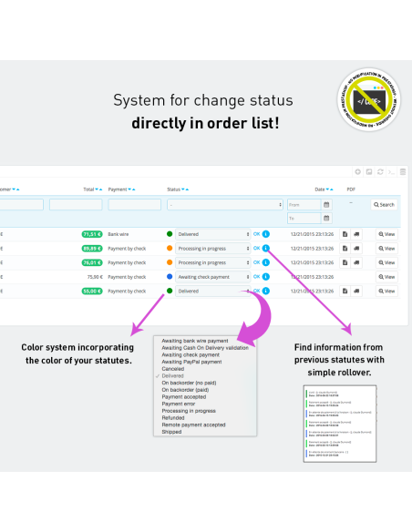Screen dimensions: 412x532
Task: Select Refunded status option
Action: 173,417
